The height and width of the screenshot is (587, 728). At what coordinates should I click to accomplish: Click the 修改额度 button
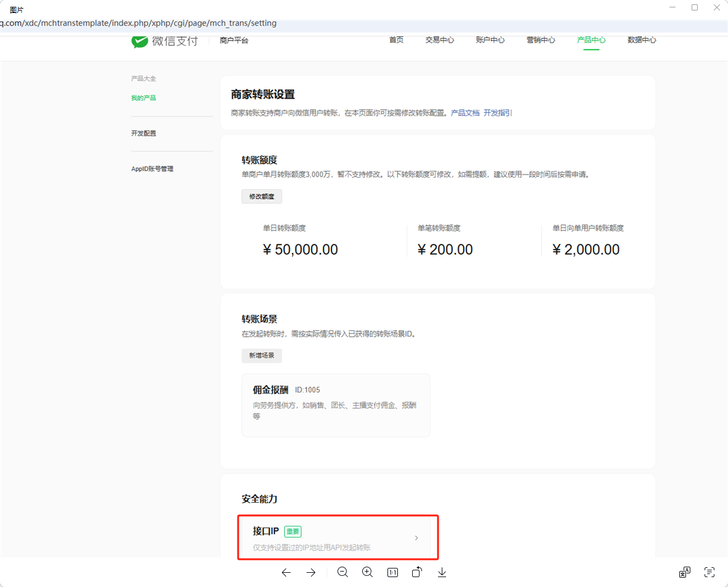(262, 196)
